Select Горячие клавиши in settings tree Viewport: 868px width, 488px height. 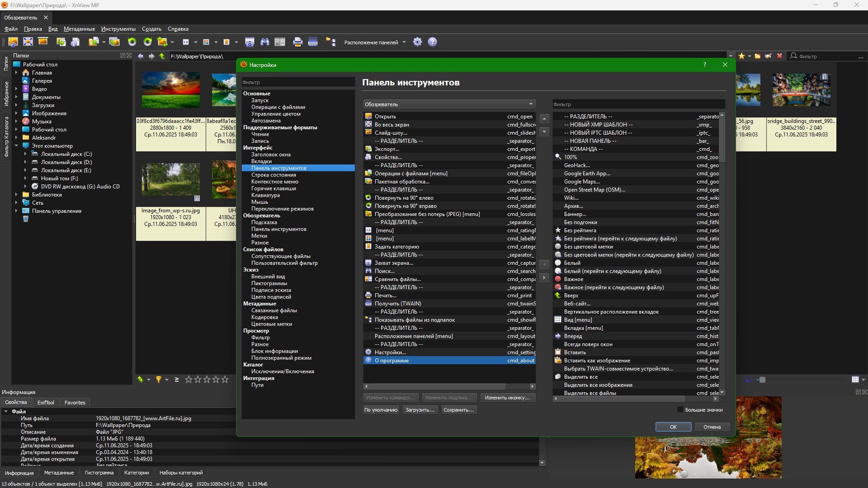pos(274,188)
